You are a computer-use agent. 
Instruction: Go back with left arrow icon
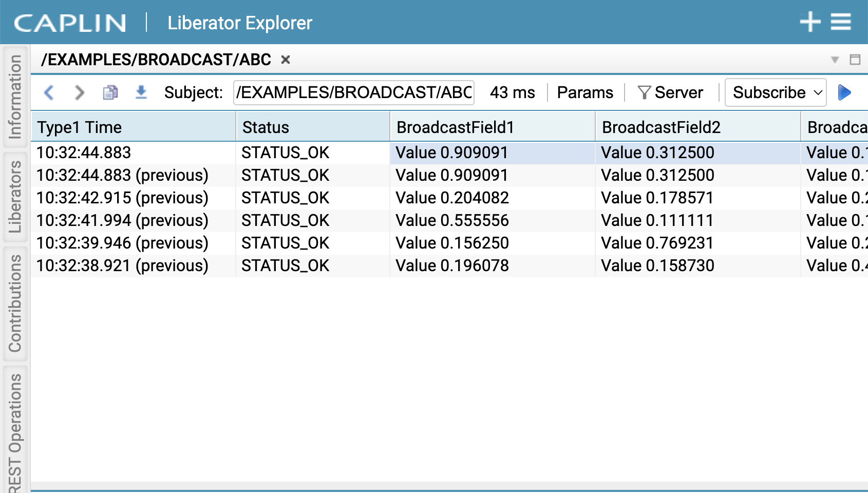(x=49, y=92)
